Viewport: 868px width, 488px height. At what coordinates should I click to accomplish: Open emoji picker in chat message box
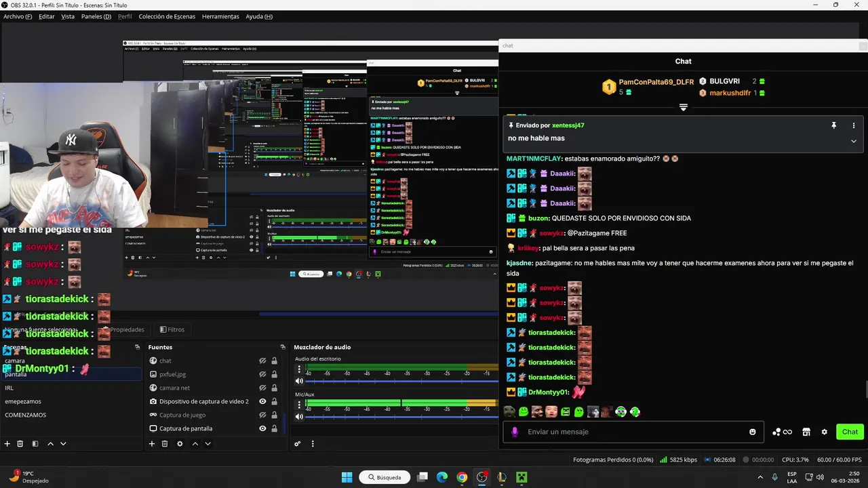pos(753,432)
